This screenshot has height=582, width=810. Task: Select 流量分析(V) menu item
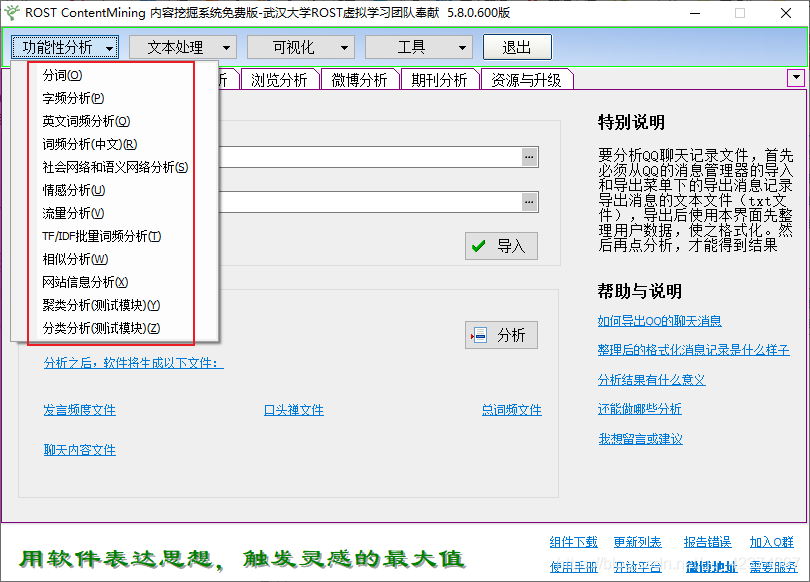tap(73, 213)
